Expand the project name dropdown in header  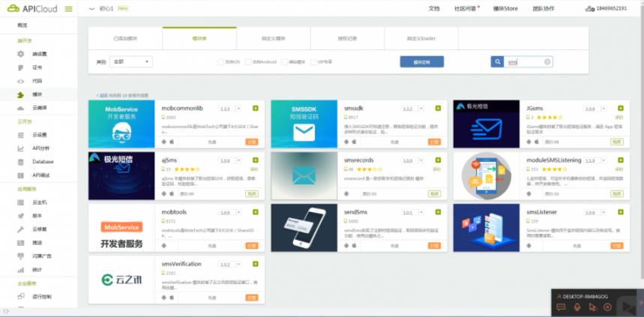pyautogui.click(x=91, y=9)
